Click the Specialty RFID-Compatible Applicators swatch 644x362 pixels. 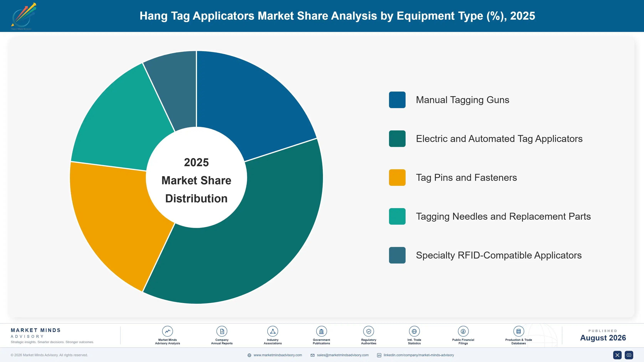tap(397, 255)
